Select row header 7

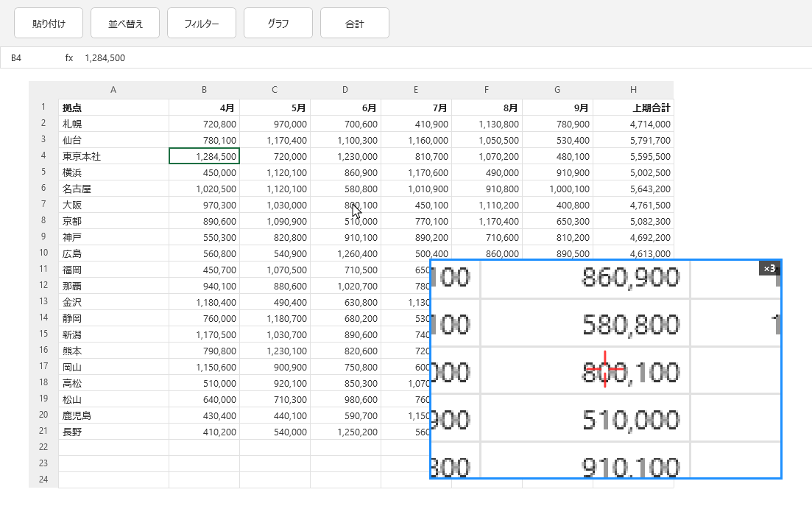click(x=43, y=204)
